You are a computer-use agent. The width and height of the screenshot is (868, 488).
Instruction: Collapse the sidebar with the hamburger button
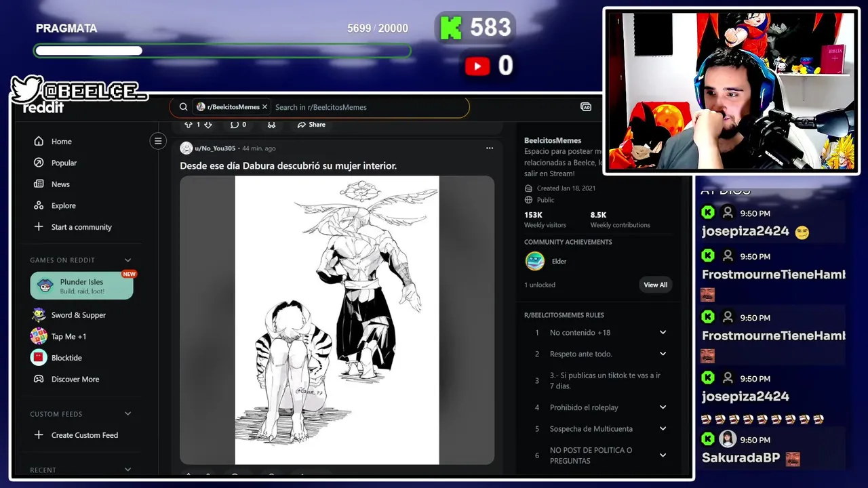point(158,141)
